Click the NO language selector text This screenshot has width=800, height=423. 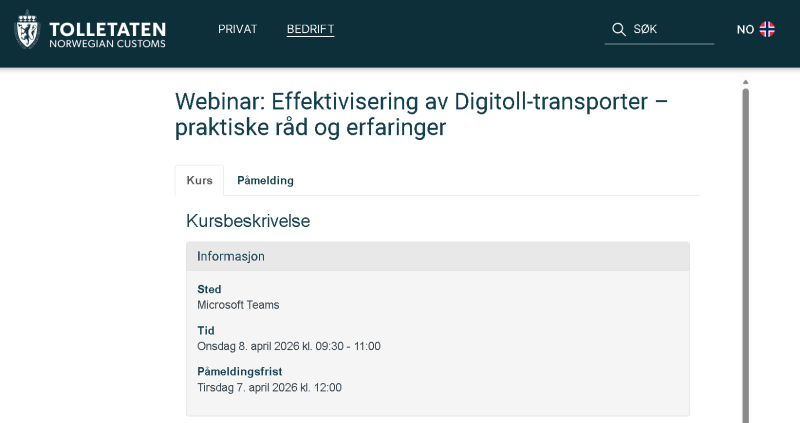click(x=745, y=30)
